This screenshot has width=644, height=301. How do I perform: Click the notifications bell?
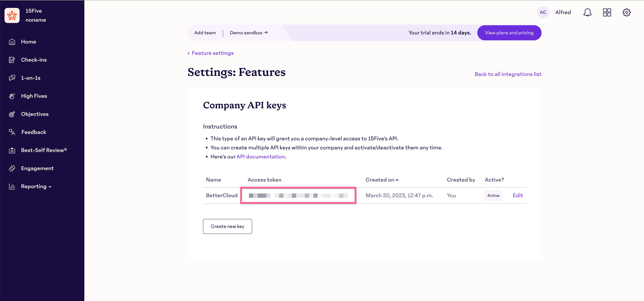[588, 12]
